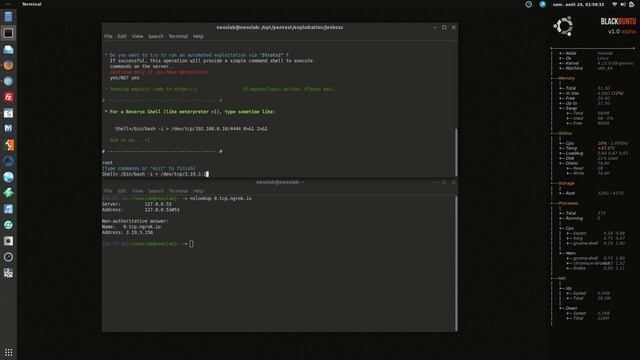Launch the green lightning arrow dock icon
This screenshot has width=640, height=360.
tap(8, 193)
